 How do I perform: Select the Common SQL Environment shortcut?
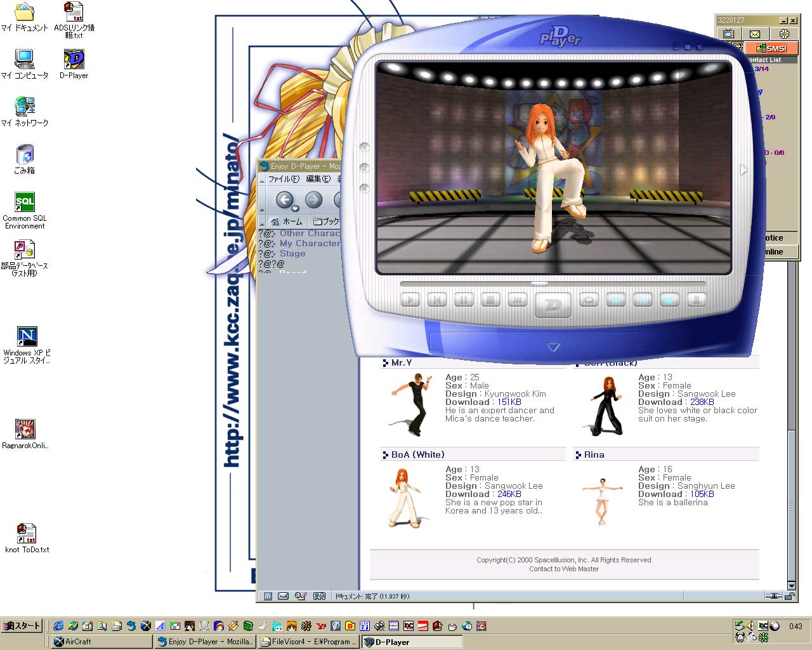[24, 211]
